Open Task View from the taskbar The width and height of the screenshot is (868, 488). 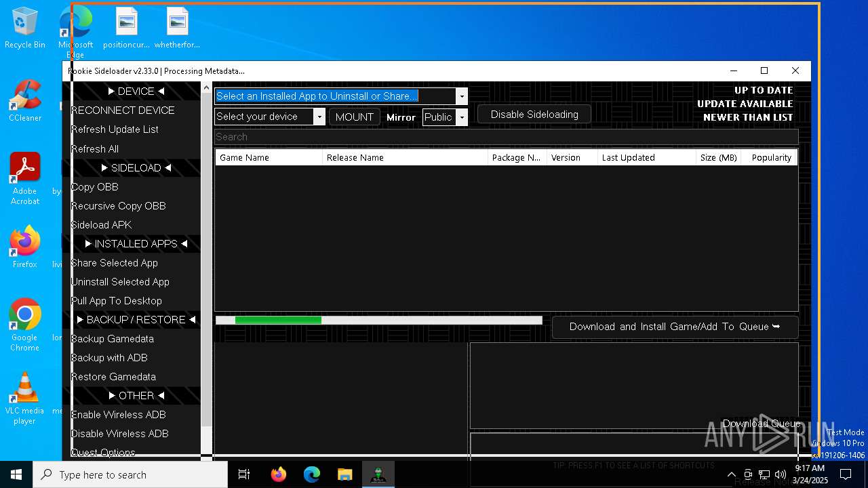244,474
